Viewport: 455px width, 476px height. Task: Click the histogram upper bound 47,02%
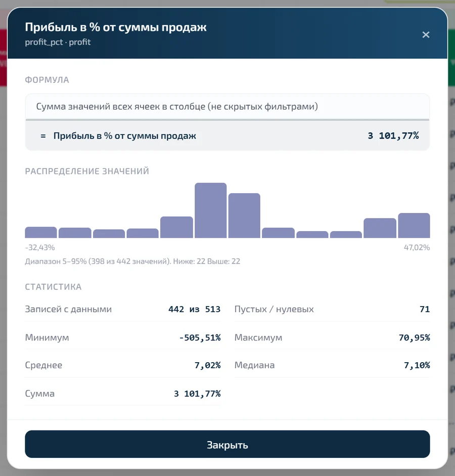click(x=417, y=247)
